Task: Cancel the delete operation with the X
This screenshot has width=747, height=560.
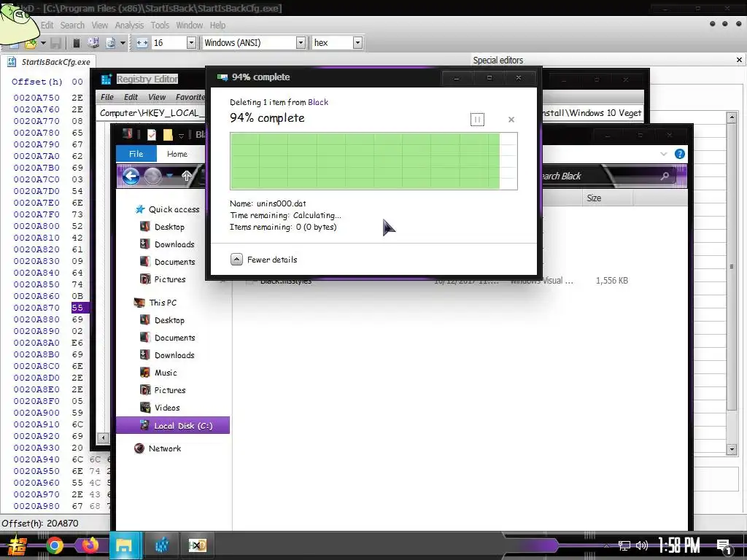Action: pyautogui.click(x=511, y=120)
